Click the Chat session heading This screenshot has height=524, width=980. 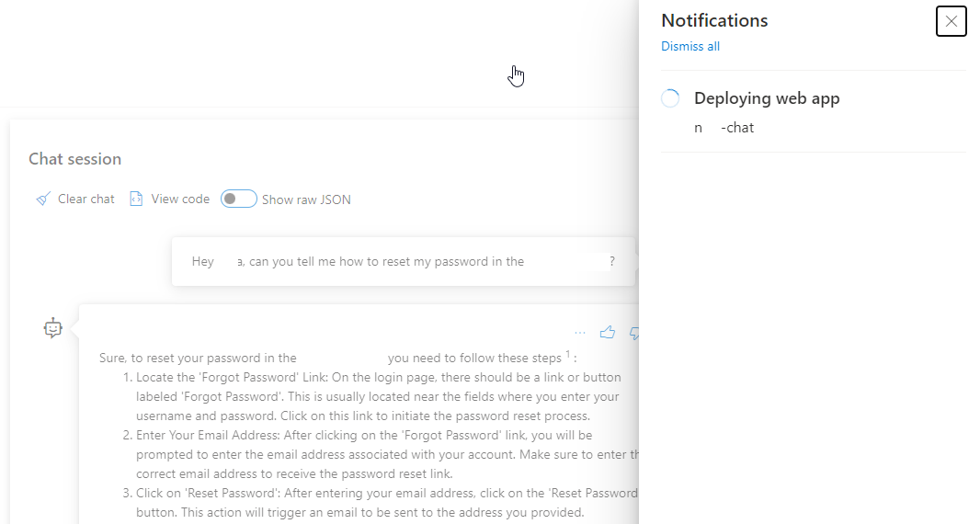coord(75,159)
